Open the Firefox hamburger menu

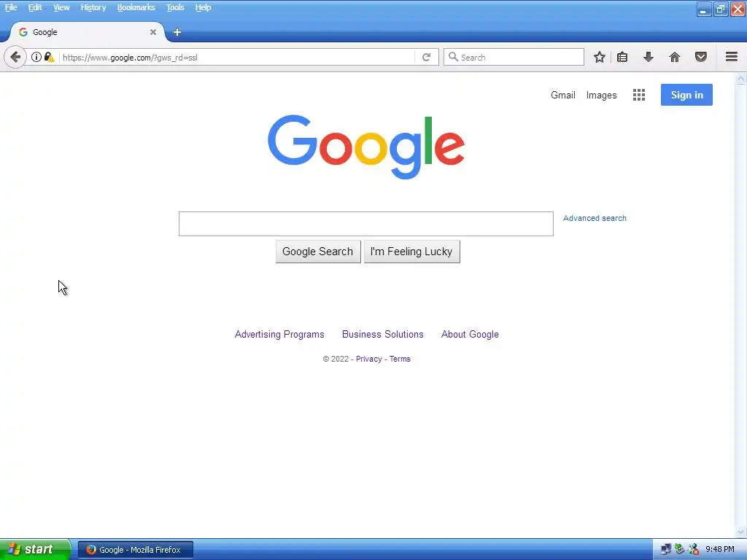pos(732,57)
